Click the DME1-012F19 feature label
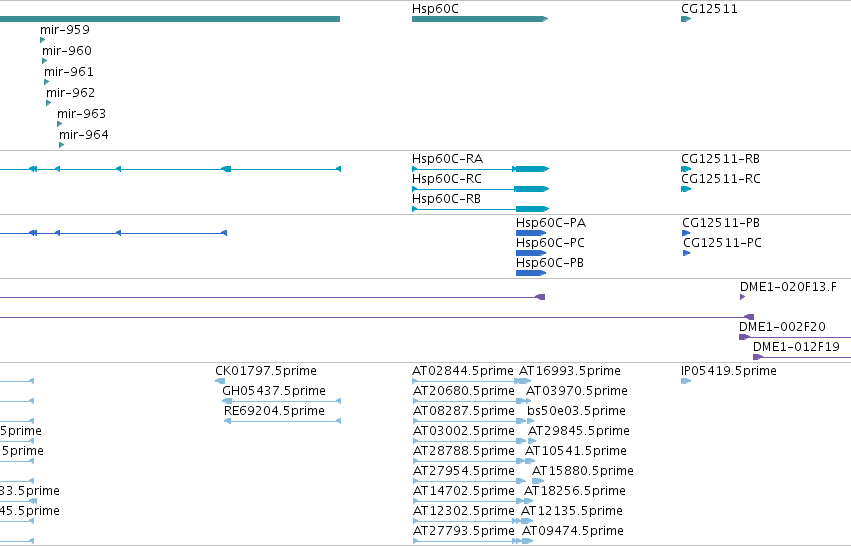 pos(796,347)
